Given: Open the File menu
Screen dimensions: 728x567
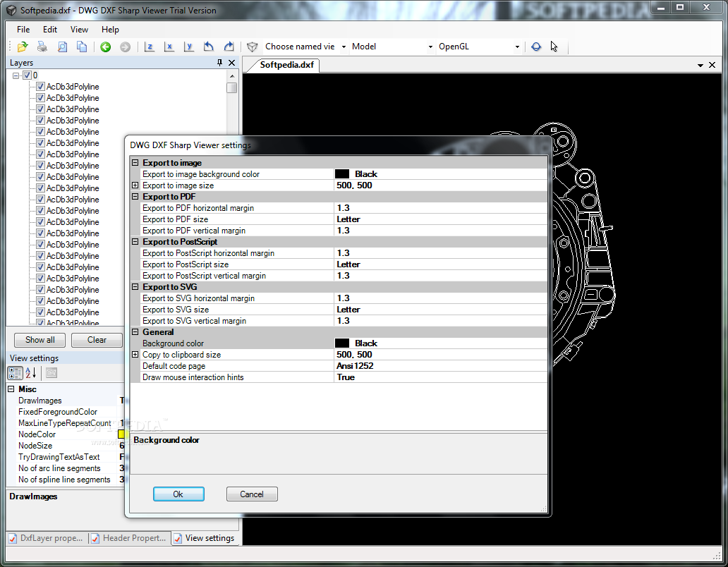Looking at the screenshot, I should click(23, 29).
